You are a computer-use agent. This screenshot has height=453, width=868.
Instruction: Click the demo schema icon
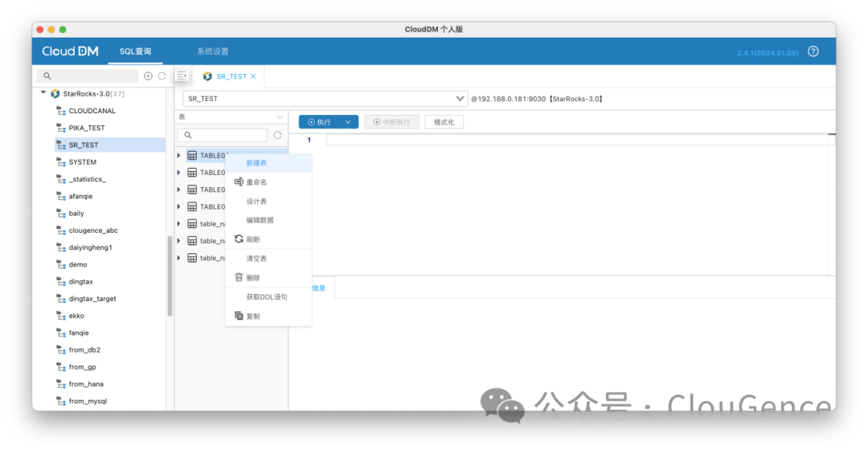click(61, 264)
